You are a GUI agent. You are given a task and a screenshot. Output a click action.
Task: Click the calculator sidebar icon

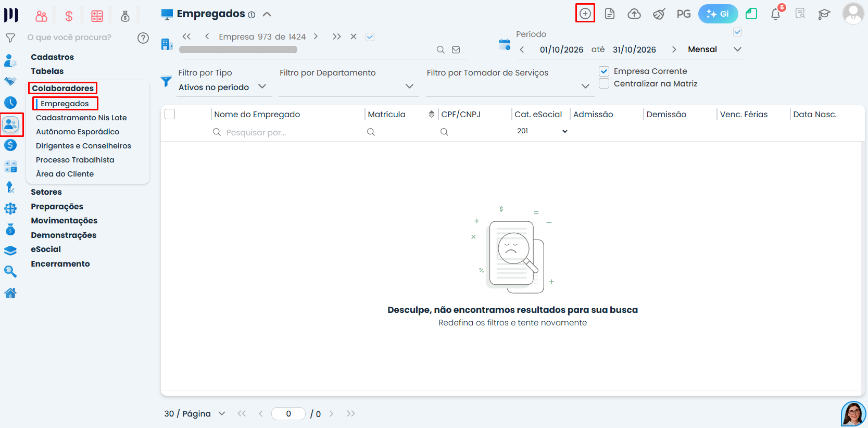pyautogui.click(x=10, y=167)
